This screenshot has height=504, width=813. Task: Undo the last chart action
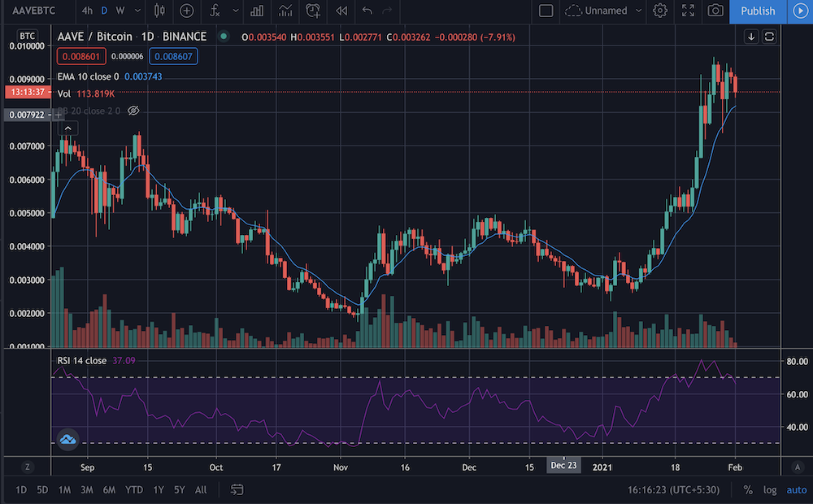(x=367, y=11)
